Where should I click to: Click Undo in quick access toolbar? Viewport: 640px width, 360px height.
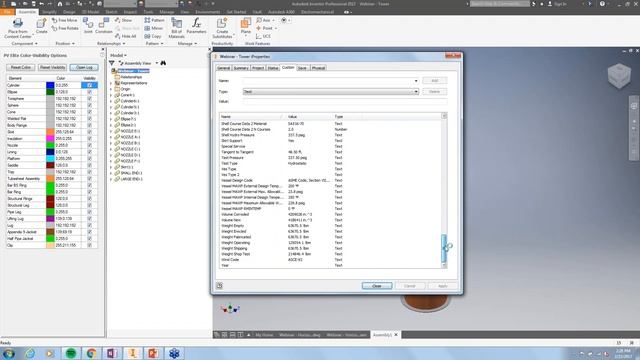pos(41,4)
